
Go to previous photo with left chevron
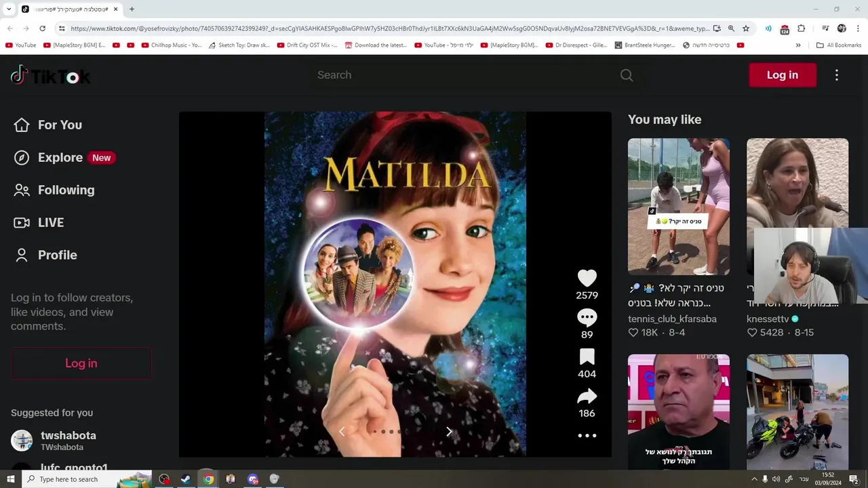tap(342, 431)
